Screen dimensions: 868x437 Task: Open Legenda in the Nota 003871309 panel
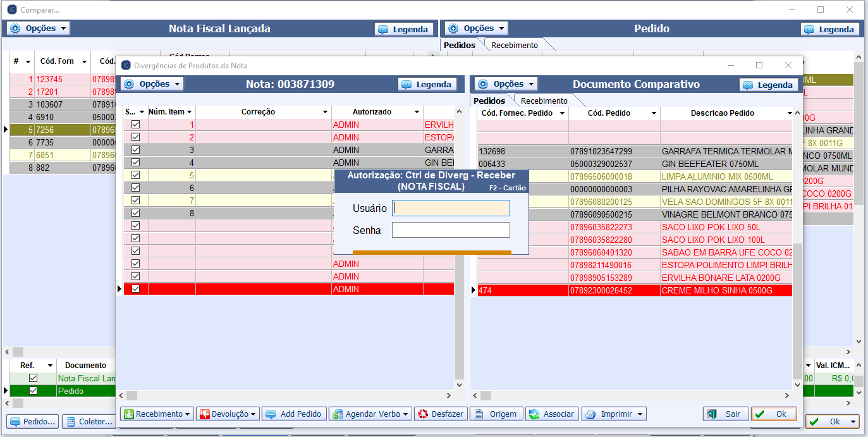(427, 84)
